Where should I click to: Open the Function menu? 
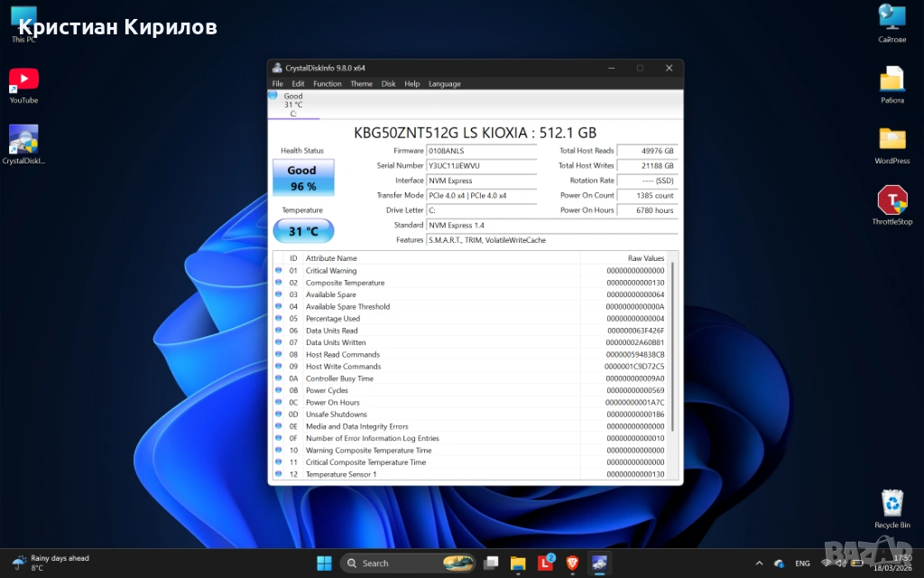328,84
